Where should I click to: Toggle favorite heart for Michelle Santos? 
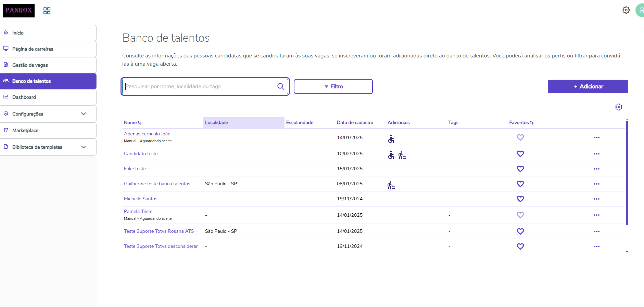[x=520, y=199]
